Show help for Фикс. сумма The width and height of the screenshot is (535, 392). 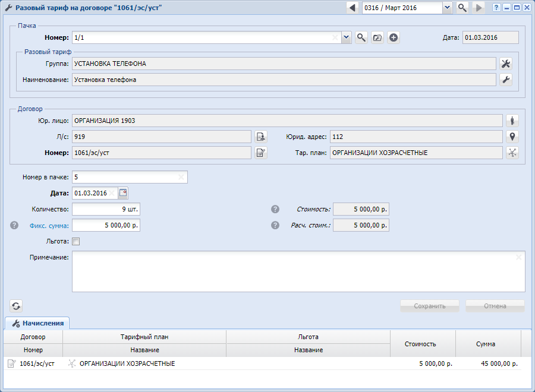coord(14,225)
